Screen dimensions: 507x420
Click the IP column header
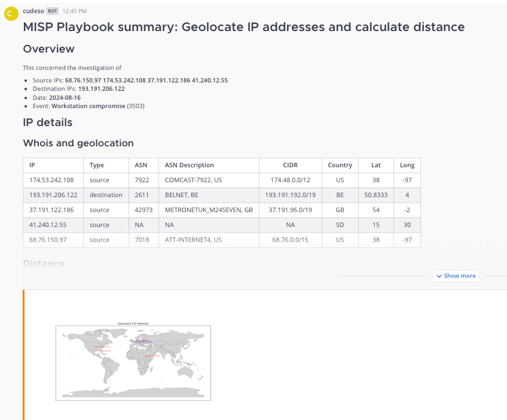[53, 165]
